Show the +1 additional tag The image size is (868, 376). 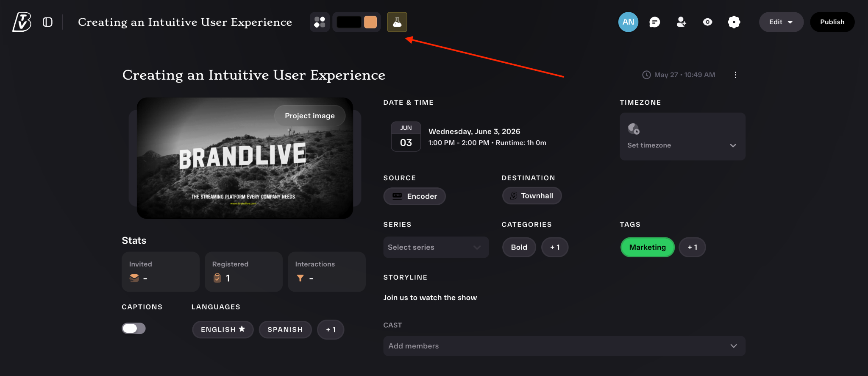(692, 247)
